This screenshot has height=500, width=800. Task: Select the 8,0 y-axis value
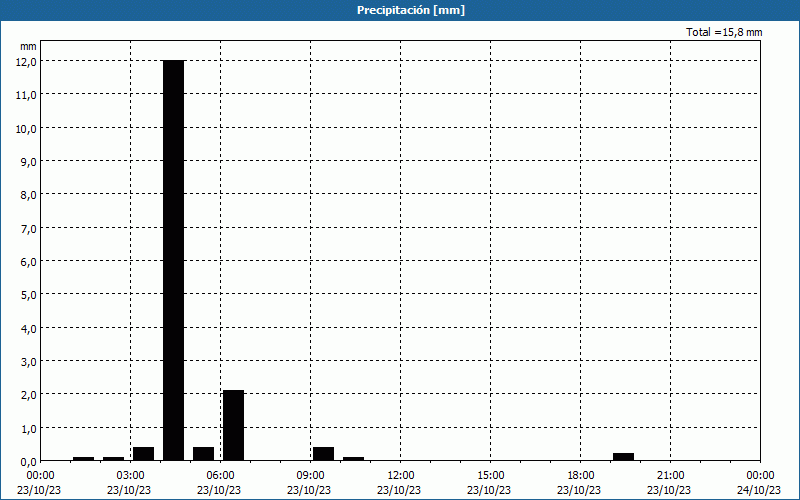coord(28,195)
